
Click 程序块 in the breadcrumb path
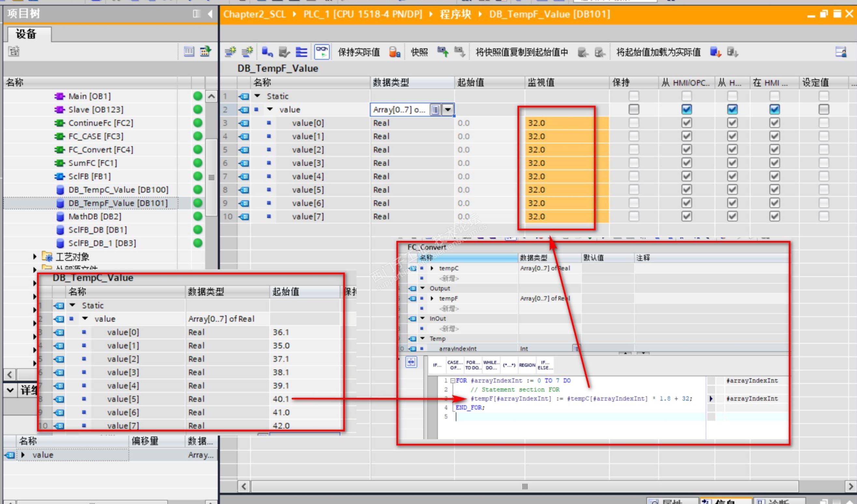455,14
